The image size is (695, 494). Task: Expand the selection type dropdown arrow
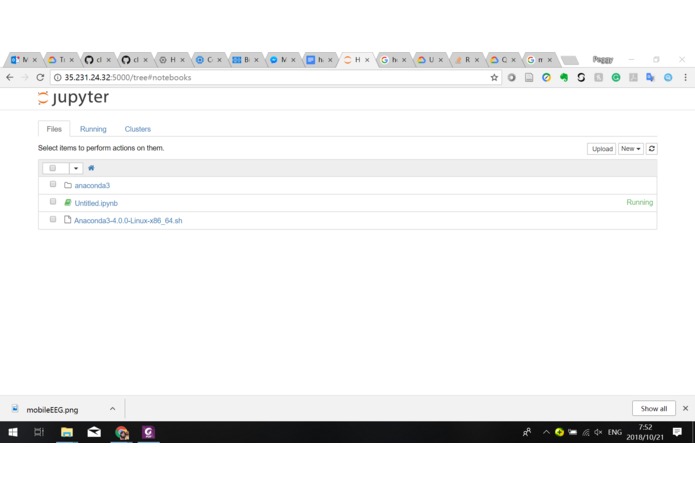(x=76, y=168)
